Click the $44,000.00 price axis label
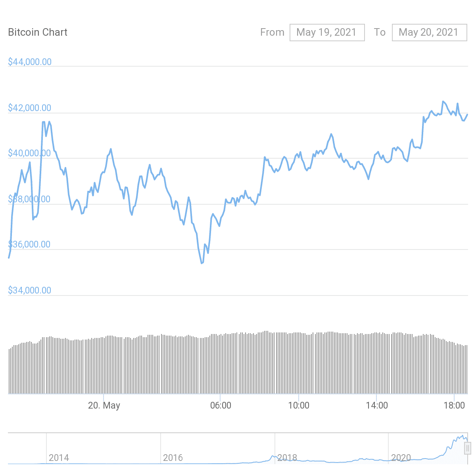476x476 pixels. pyautogui.click(x=30, y=62)
